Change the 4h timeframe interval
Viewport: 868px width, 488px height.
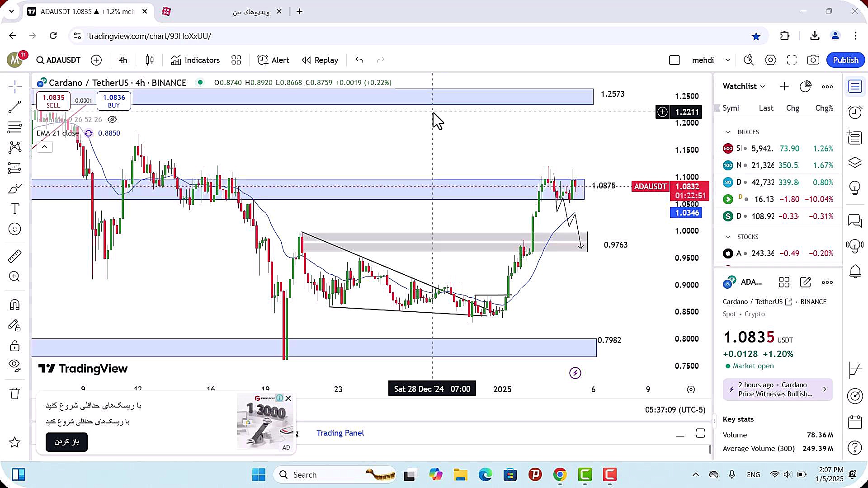(123, 60)
